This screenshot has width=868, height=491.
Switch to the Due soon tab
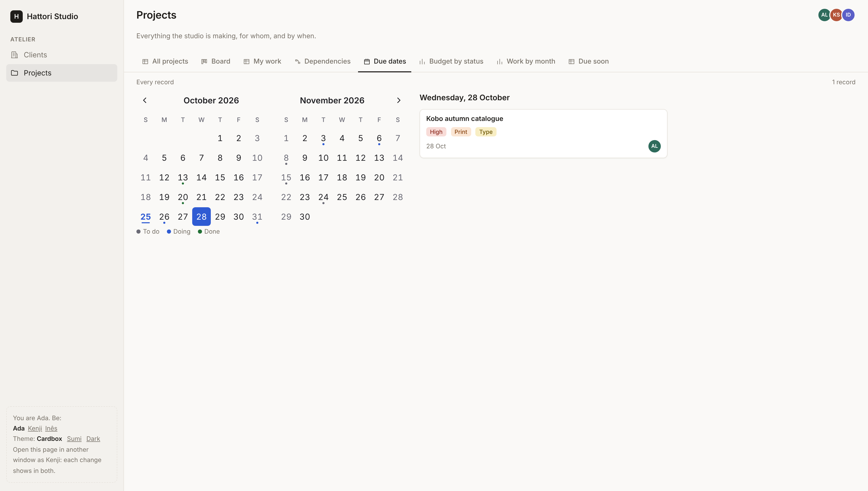[x=588, y=62]
